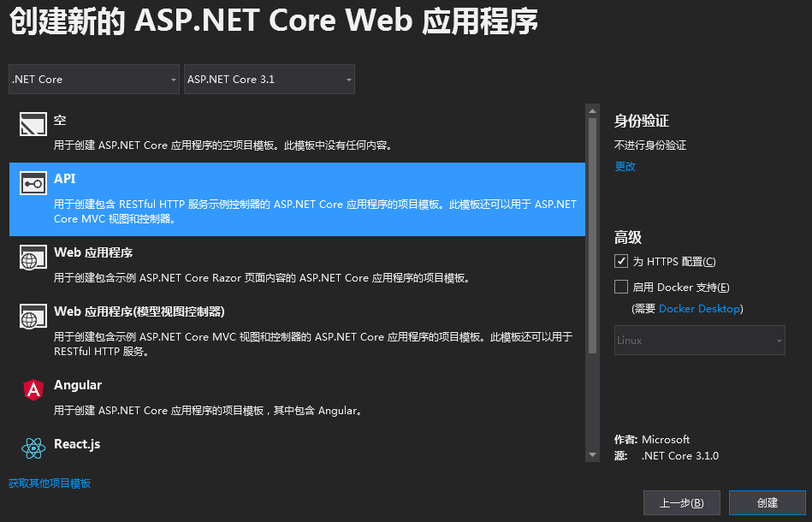Viewport: 812px width, 522px height.
Task: Click the 创建 button
Action: 767,502
